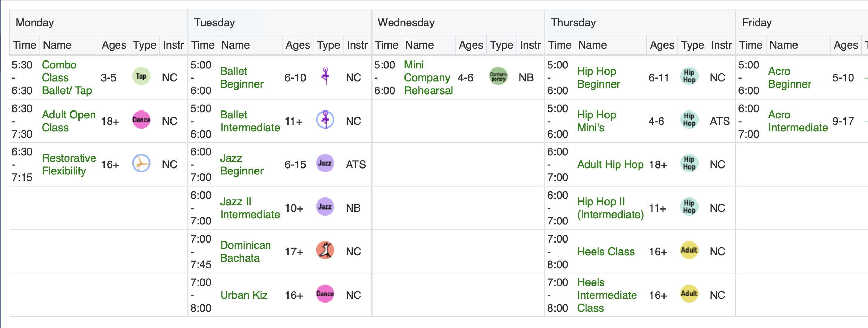Open the Acro Intermediate class link
This screenshot has height=328, width=868.
tap(798, 121)
